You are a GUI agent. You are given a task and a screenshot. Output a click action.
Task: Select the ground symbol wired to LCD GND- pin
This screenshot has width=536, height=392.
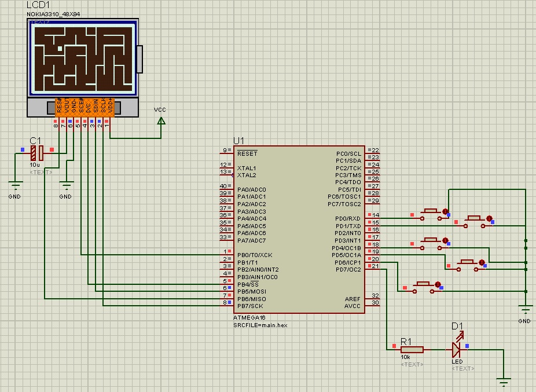click(x=67, y=185)
